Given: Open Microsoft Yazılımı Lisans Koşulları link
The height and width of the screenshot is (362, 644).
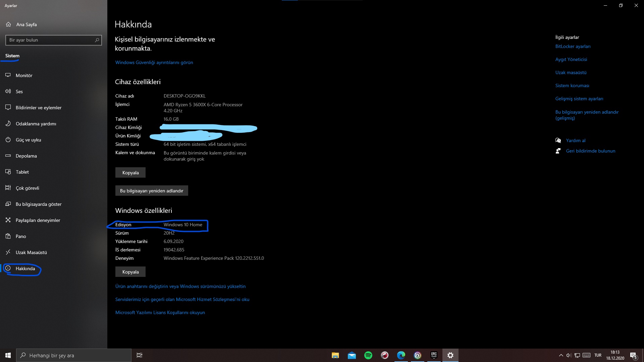Looking at the screenshot, I should pyautogui.click(x=160, y=313).
